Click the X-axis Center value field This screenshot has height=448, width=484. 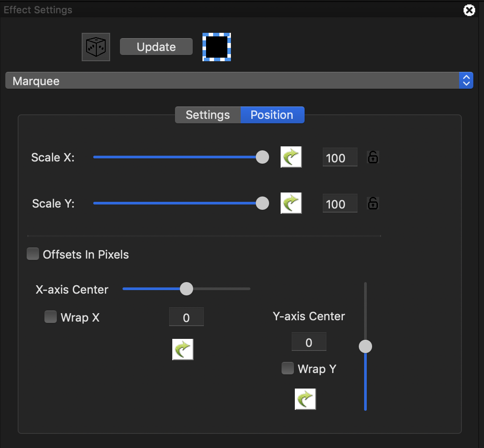186,317
